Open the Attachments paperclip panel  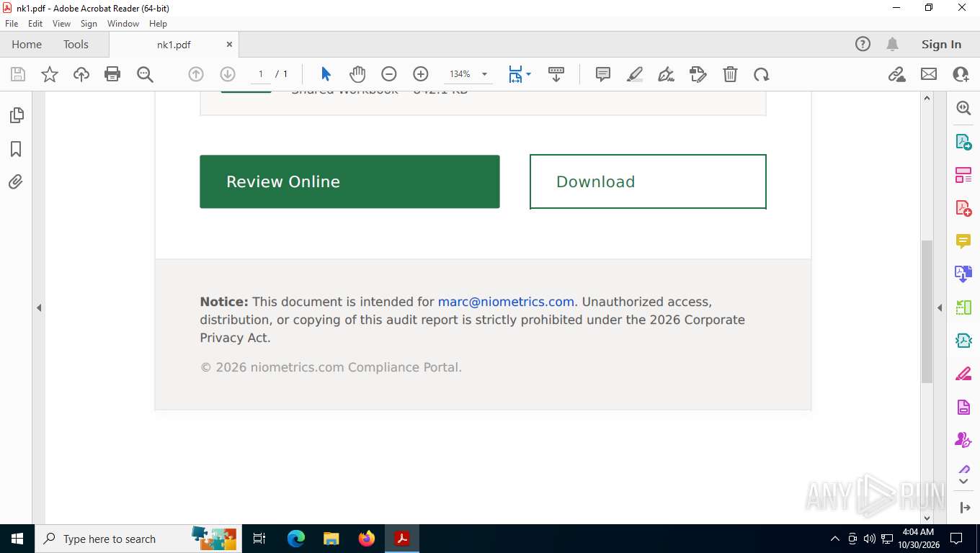click(x=16, y=182)
